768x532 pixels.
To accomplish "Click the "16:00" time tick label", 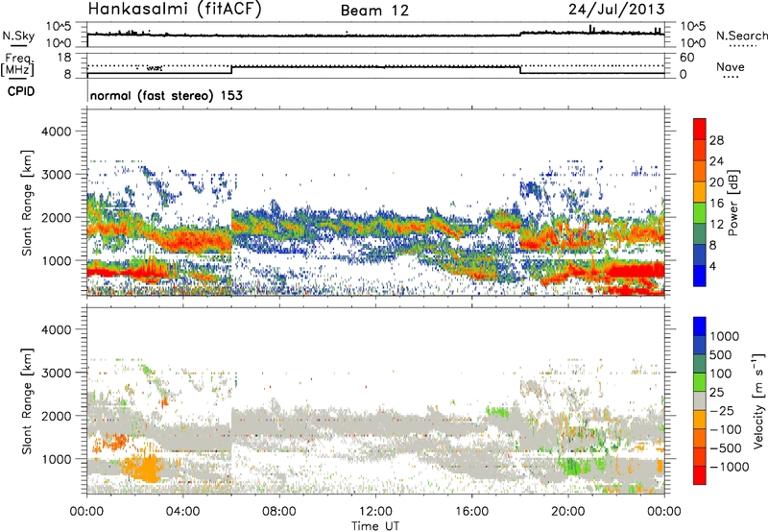I will (471, 512).
